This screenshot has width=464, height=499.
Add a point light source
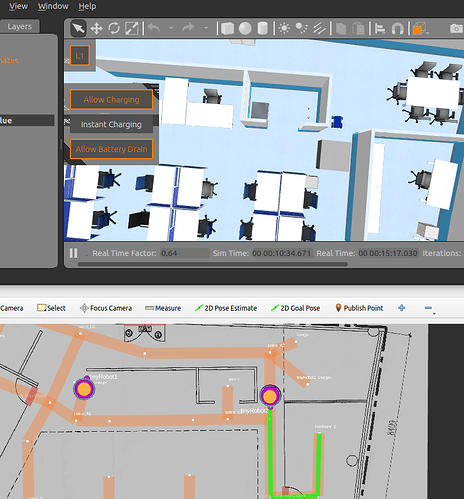284,28
